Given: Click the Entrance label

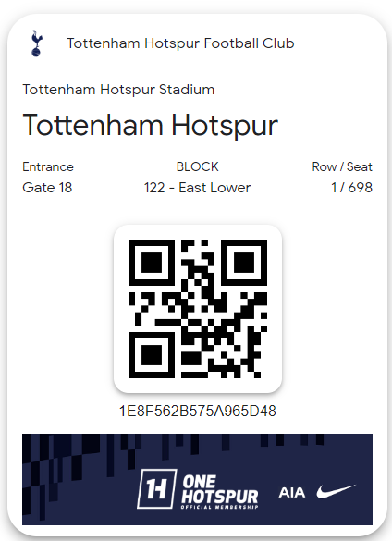Looking at the screenshot, I should 48,167.
